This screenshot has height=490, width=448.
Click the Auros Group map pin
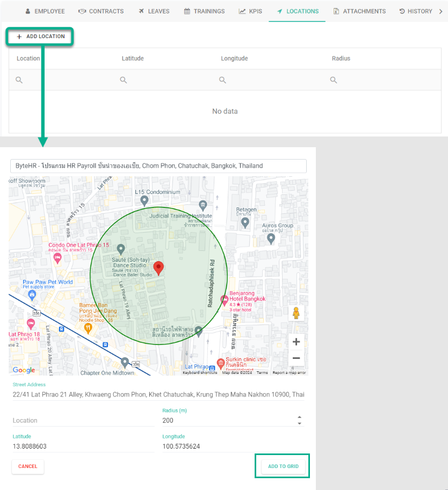[x=271, y=239]
